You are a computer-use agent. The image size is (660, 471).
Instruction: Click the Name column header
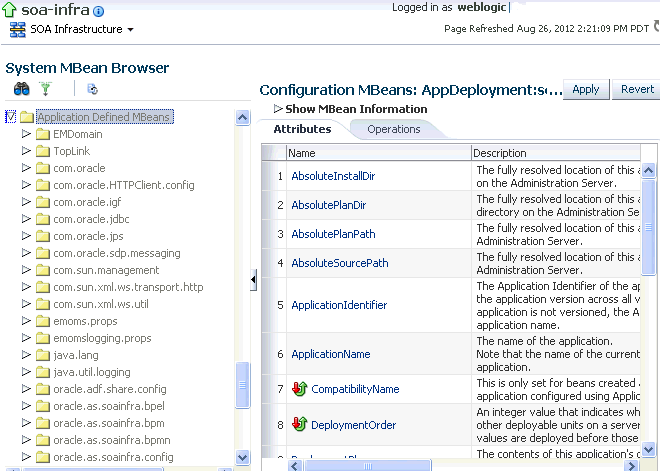[x=378, y=153]
